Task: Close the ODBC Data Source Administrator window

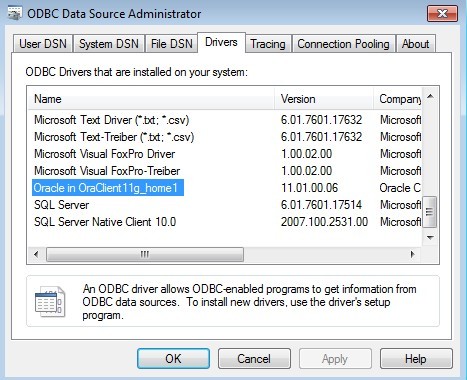Action: pyautogui.click(x=442, y=14)
